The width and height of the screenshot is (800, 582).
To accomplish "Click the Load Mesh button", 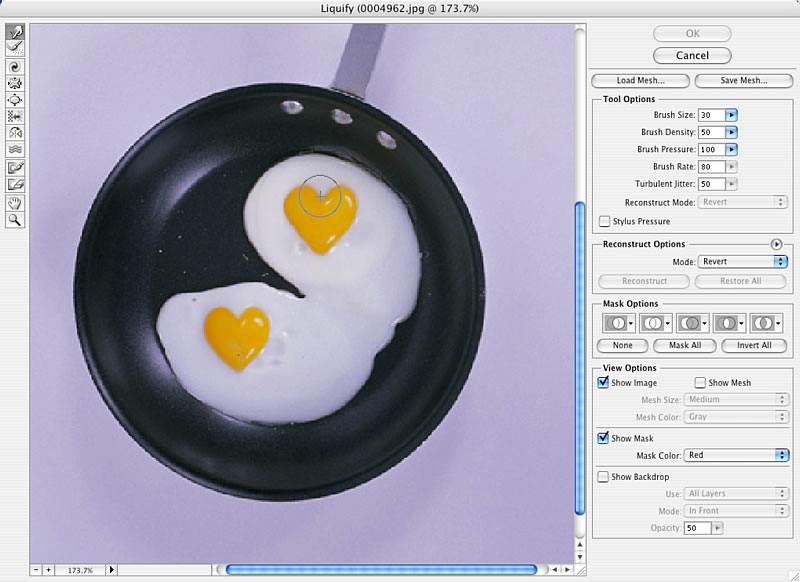I will click(640, 81).
